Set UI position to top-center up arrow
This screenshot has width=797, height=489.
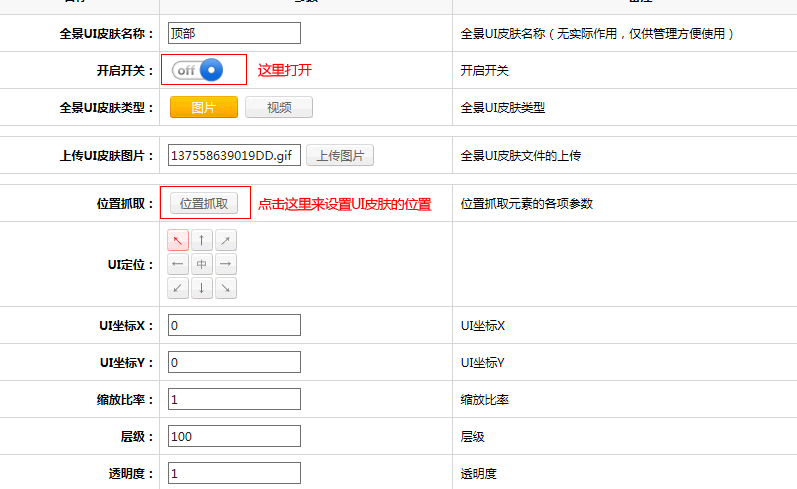pos(202,240)
